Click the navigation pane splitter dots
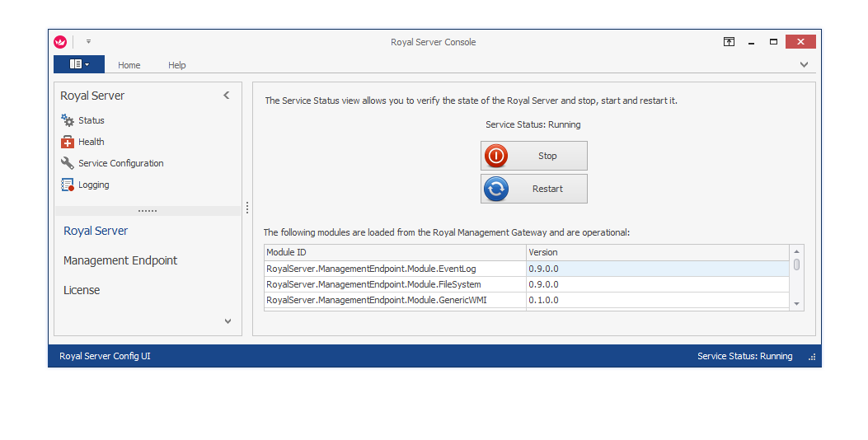Viewport: 868px width, 440px height. [148, 211]
